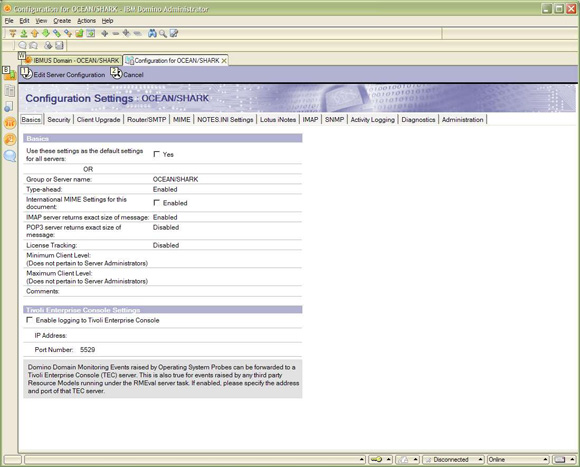Enable logging to Tivoli Enterprise Console checkbox
The image size is (580, 467).
tap(29, 320)
